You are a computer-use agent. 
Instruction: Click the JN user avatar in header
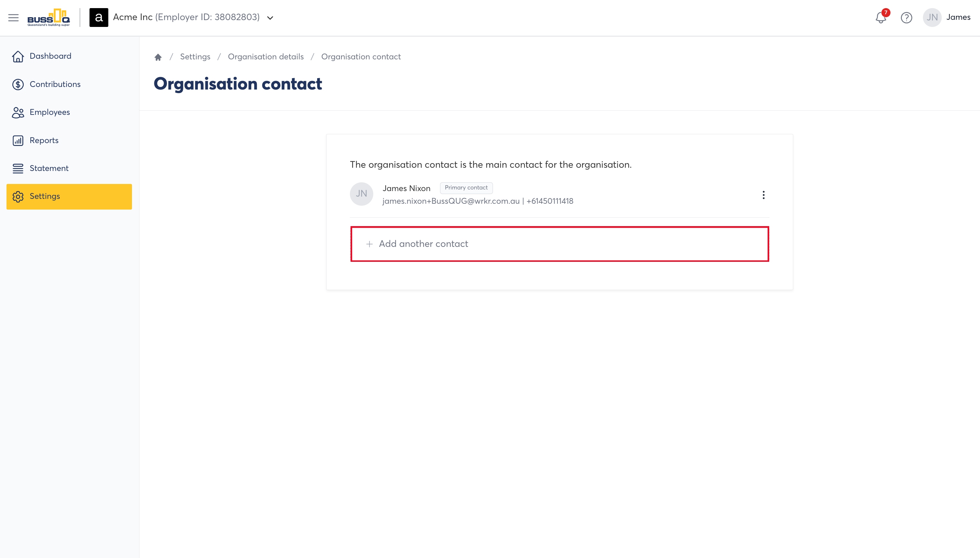pos(932,18)
